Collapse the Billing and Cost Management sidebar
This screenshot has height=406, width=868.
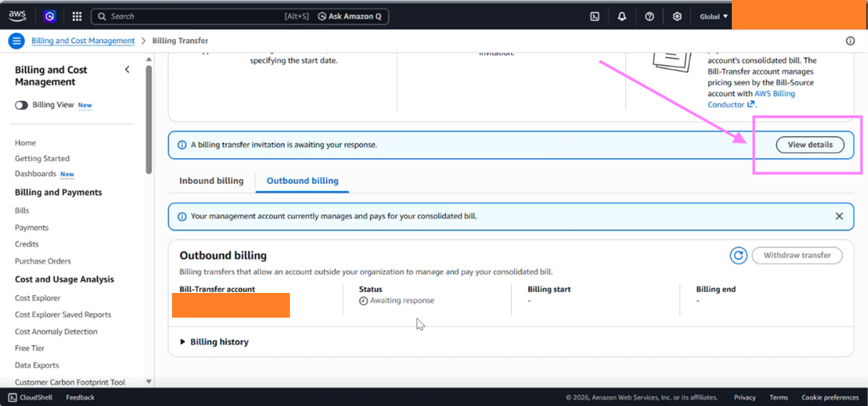click(x=127, y=70)
